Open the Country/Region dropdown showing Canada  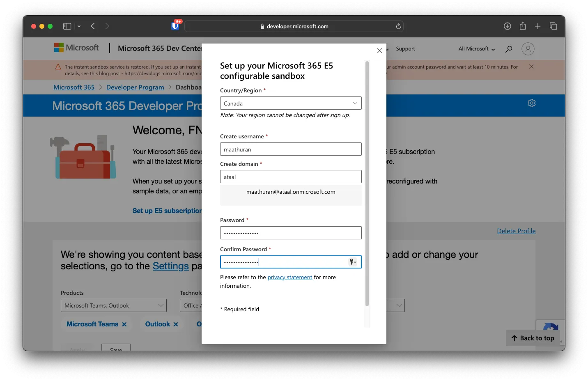pos(291,103)
